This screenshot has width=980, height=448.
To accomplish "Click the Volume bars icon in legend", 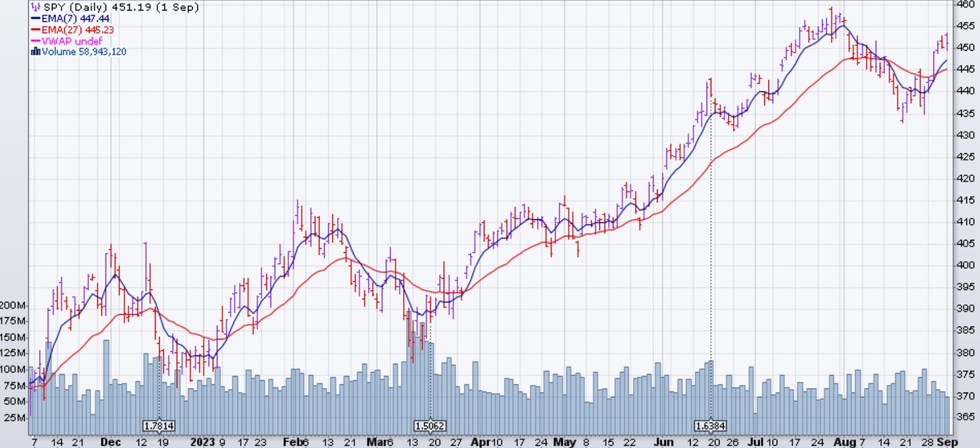I will point(35,52).
